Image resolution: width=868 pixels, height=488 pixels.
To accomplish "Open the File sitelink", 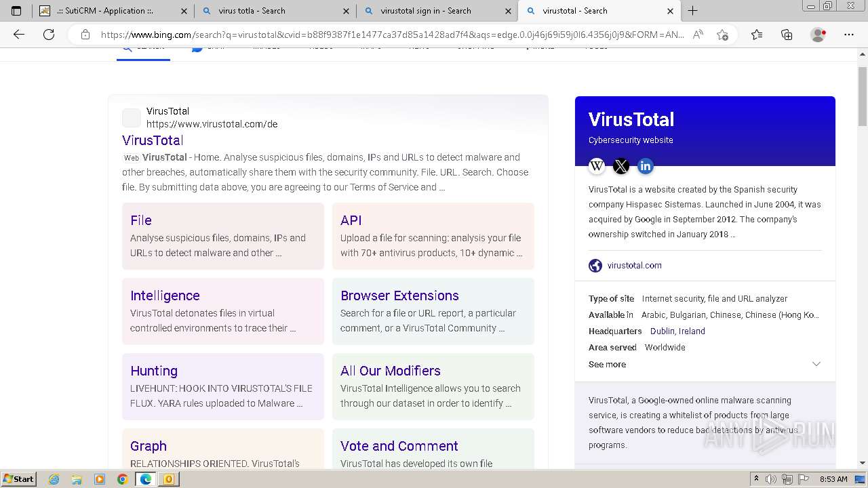I will tap(141, 220).
